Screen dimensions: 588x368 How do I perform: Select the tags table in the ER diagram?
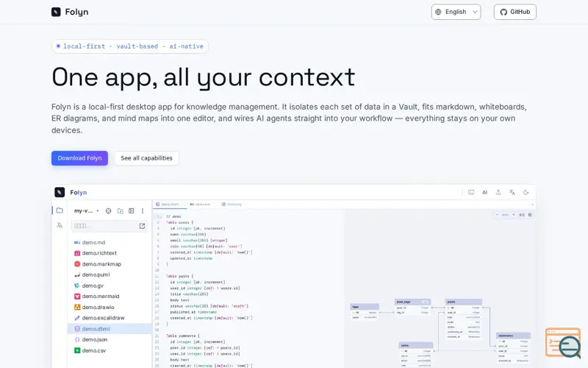tap(365, 311)
